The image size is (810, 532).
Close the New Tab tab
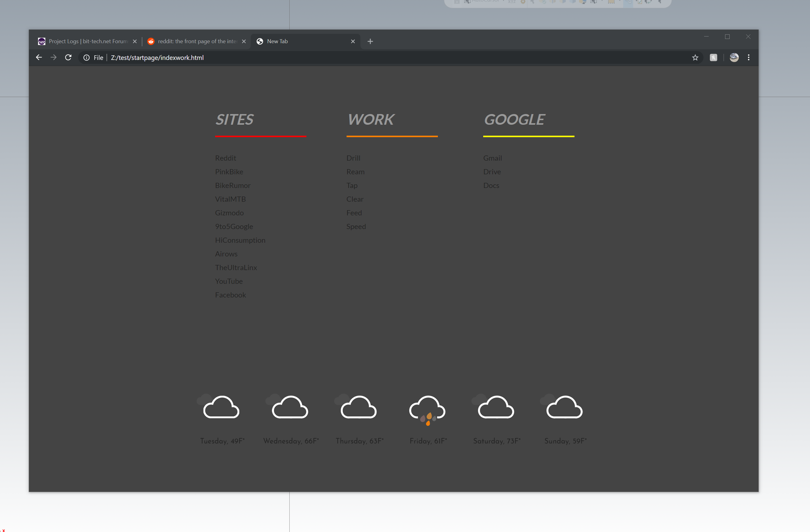pos(353,41)
